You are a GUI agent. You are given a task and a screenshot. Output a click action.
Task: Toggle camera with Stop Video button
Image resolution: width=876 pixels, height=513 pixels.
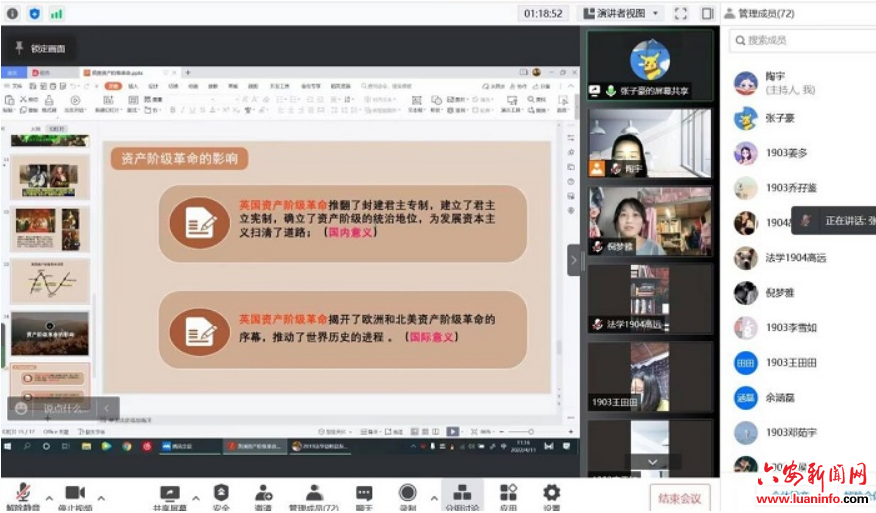tap(75, 493)
